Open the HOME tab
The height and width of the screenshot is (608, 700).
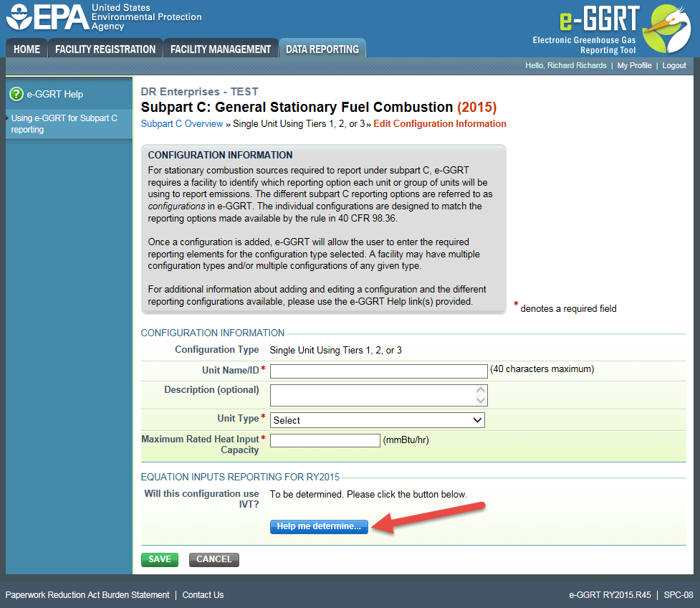click(27, 49)
